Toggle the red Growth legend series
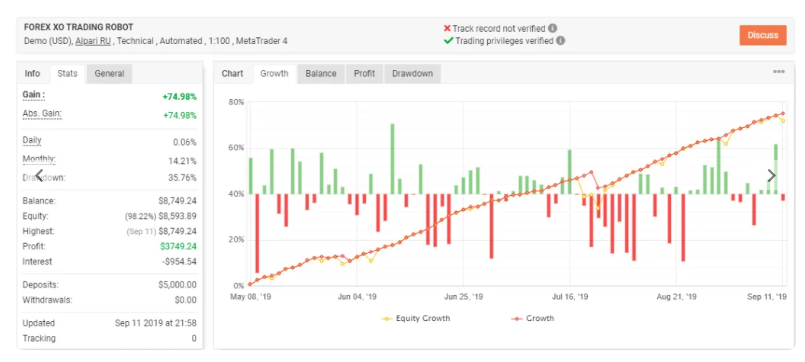The image size is (805, 362). click(533, 318)
